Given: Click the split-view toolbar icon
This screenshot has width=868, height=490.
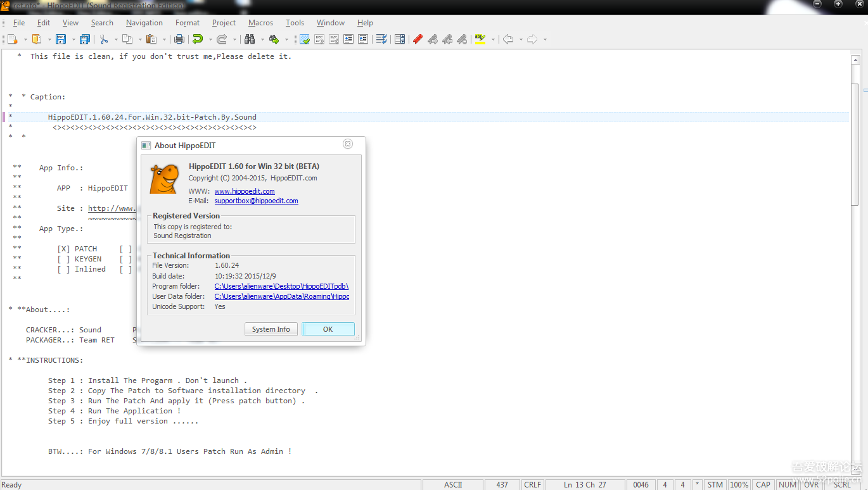Looking at the screenshot, I should click(400, 39).
